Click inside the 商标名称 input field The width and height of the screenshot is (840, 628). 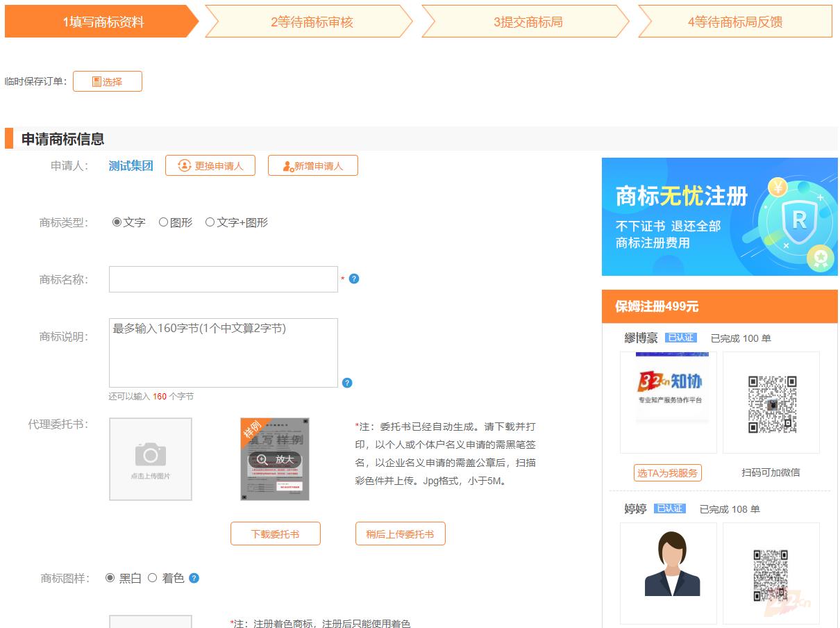pos(223,279)
